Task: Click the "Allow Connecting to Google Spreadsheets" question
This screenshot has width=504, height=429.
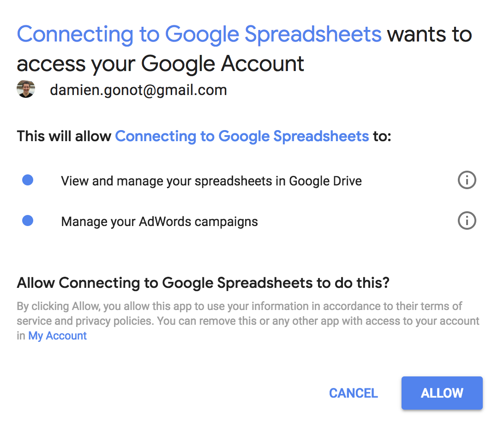Action: click(203, 283)
